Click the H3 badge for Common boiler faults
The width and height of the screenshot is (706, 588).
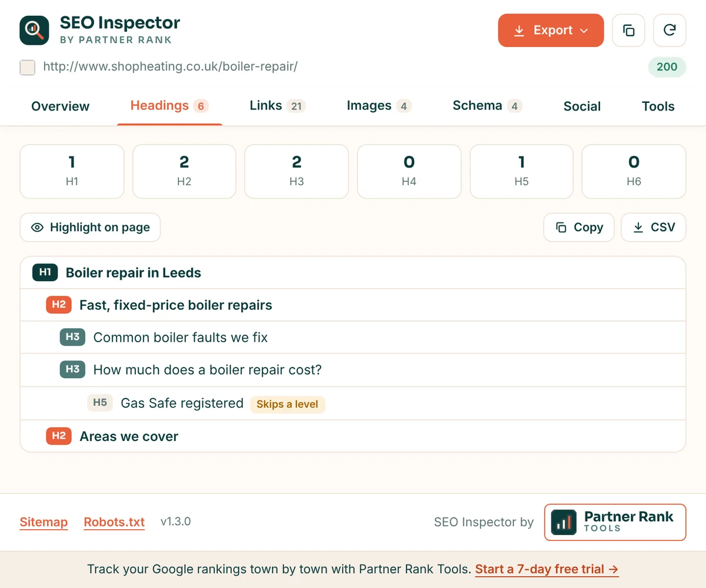[72, 337]
